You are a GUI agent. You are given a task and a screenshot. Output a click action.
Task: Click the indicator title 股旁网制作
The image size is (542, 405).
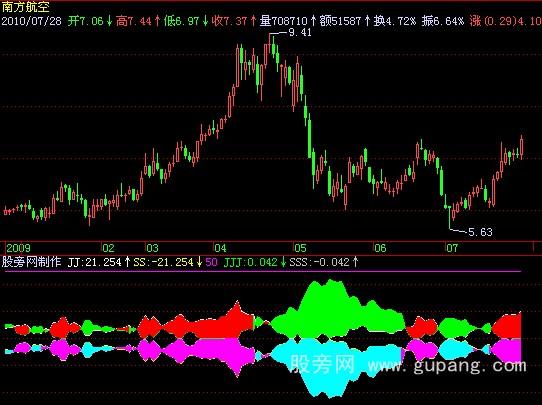tap(31, 262)
